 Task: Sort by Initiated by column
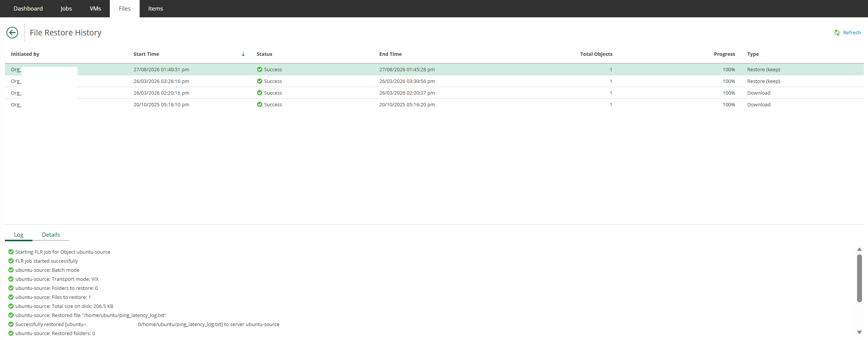(x=25, y=54)
